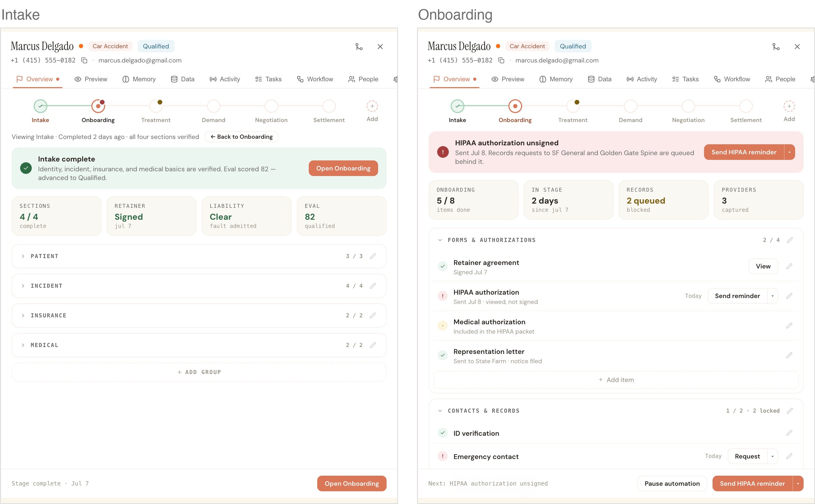The image size is (815, 504).
Task: Edit the INCIDENT section pencil icon
Action: point(373,286)
